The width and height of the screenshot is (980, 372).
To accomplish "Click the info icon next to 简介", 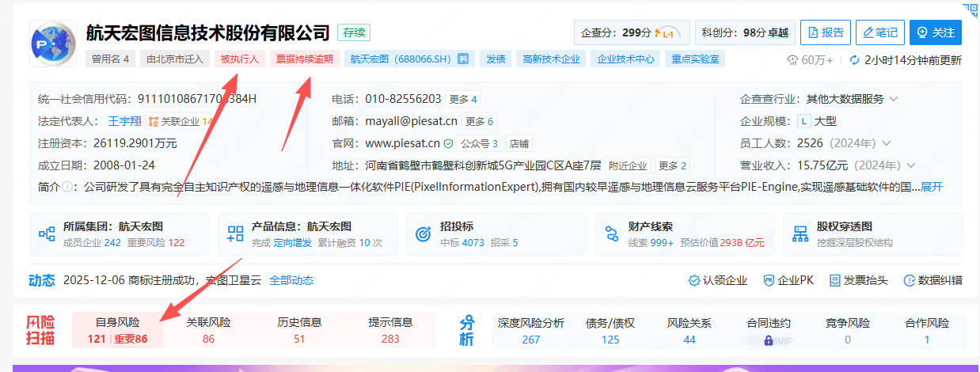I will [x=66, y=188].
